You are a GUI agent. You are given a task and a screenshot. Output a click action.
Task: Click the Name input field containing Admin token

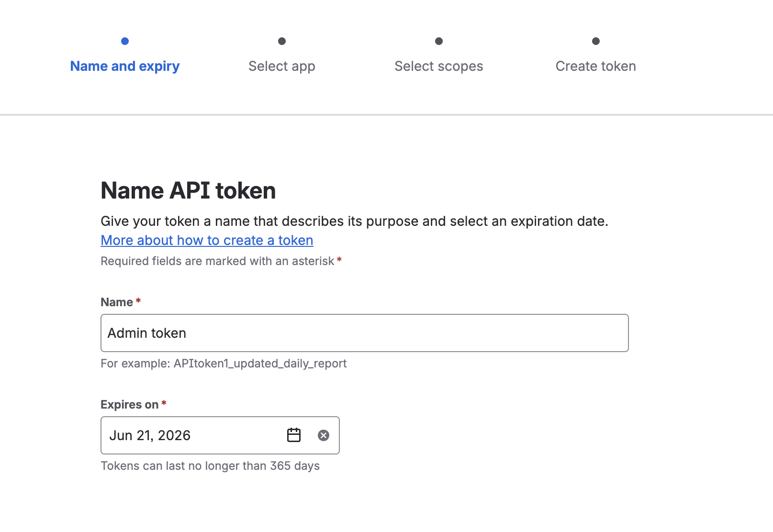coord(365,333)
